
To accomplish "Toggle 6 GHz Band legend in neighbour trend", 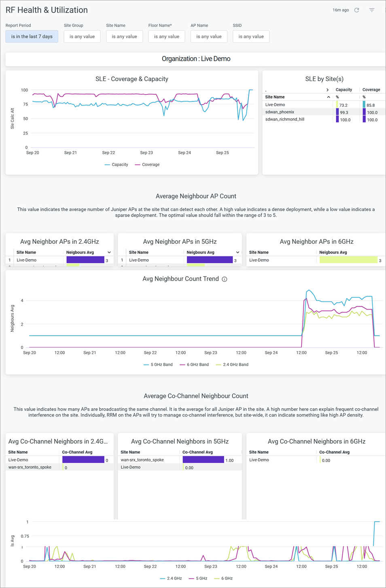I will (x=194, y=365).
